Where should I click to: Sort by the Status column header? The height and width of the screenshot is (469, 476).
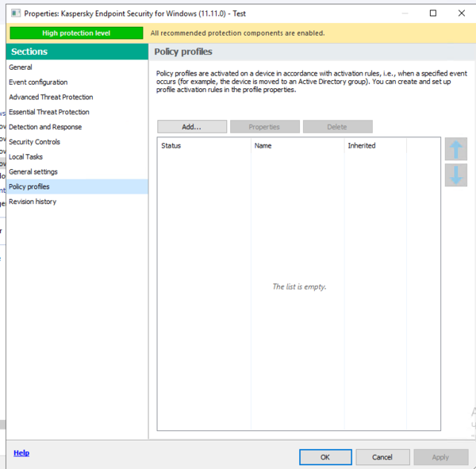[204, 145]
